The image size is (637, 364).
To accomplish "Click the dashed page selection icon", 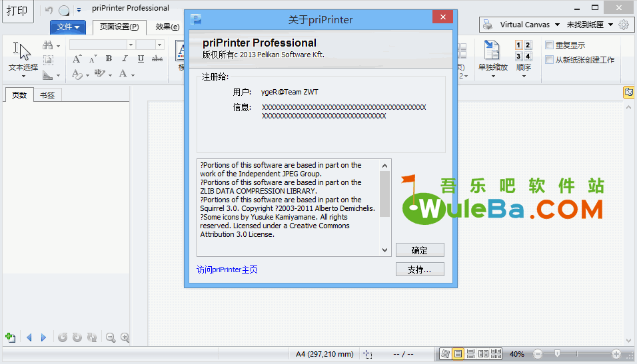I will click(48, 60).
